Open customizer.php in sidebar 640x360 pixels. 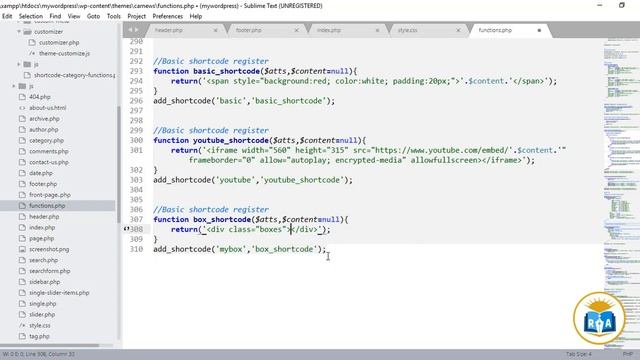point(59,42)
